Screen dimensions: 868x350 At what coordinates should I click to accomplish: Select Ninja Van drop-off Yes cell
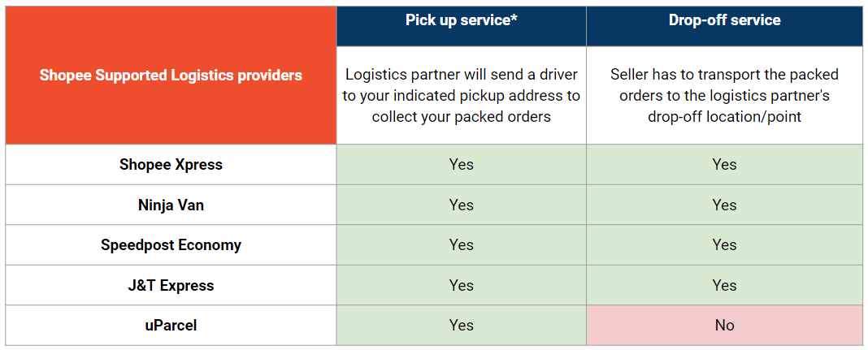click(x=724, y=205)
